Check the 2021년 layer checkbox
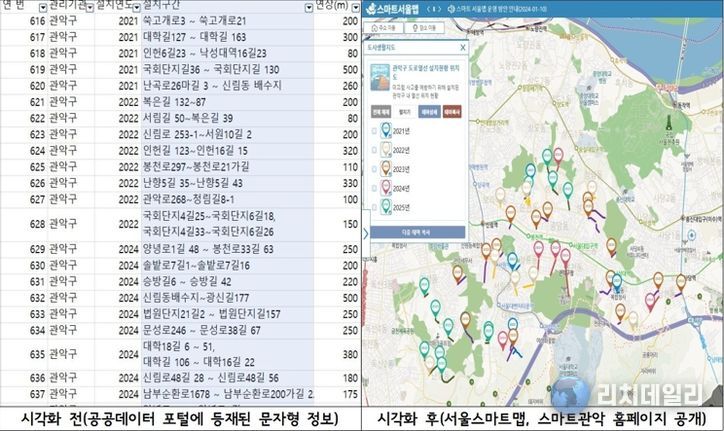 coord(374,132)
